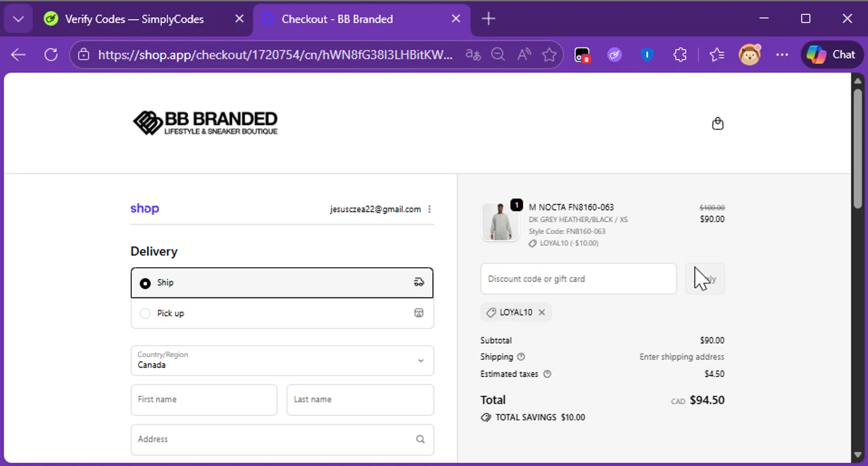Close the Checkout - BB Branded tab
Image resolution: width=868 pixels, height=466 pixels.
[x=456, y=19]
